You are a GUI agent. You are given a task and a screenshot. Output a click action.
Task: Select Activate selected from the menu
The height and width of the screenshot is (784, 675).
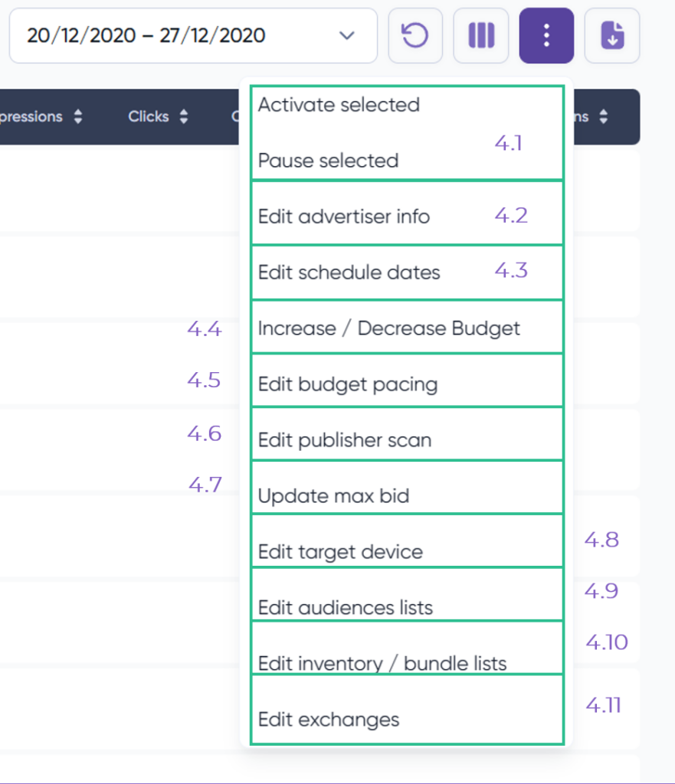tap(339, 105)
